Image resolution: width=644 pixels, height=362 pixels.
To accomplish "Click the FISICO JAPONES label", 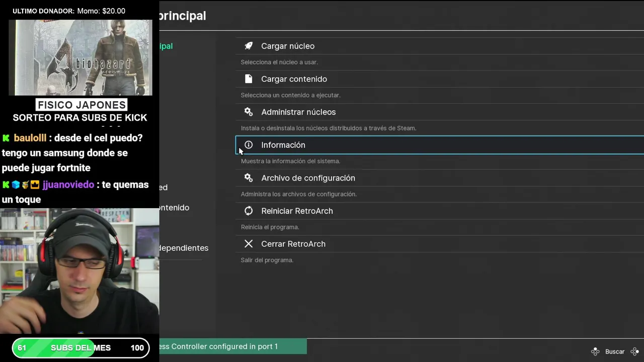I will pos(81,105).
